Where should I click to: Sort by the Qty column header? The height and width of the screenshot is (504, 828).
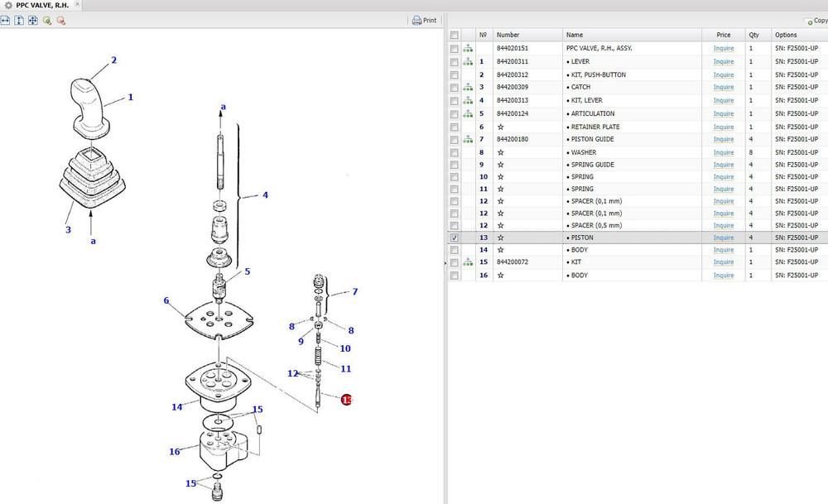tap(758, 35)
